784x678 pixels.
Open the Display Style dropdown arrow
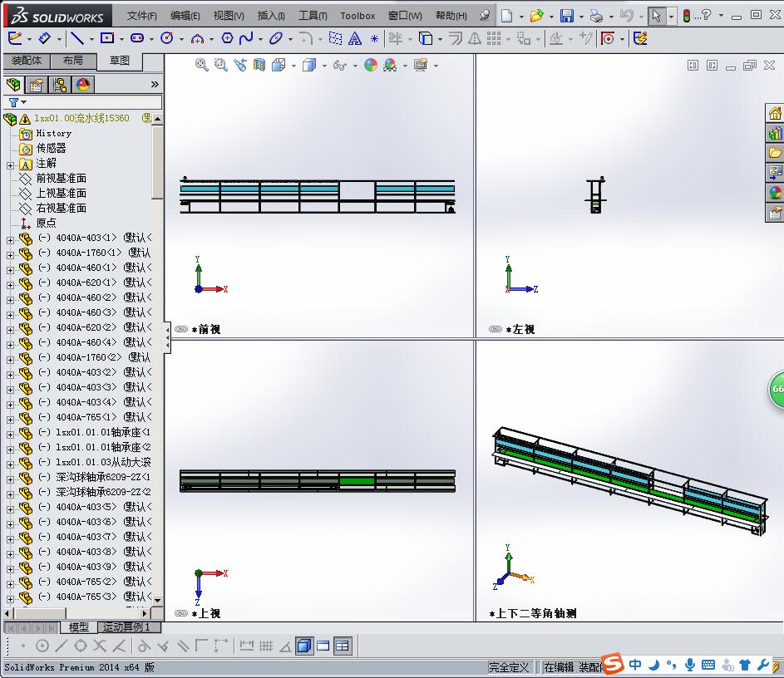point(324,66)
